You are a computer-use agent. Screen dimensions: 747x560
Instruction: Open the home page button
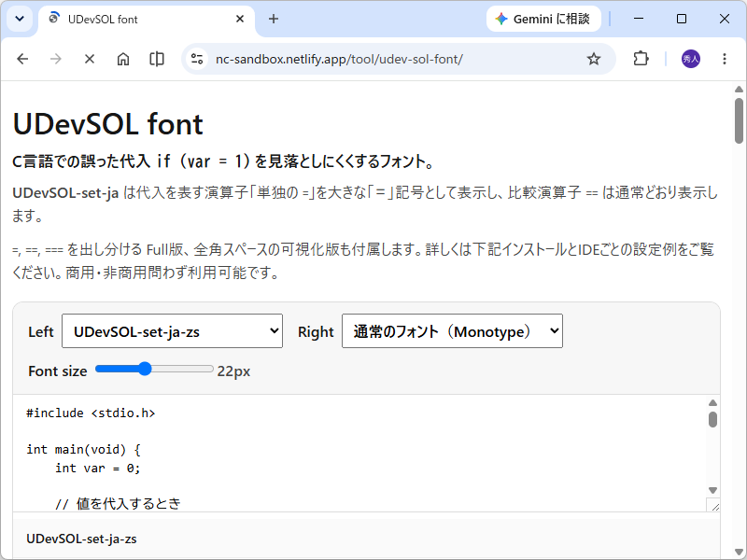(x=123, y=59)
